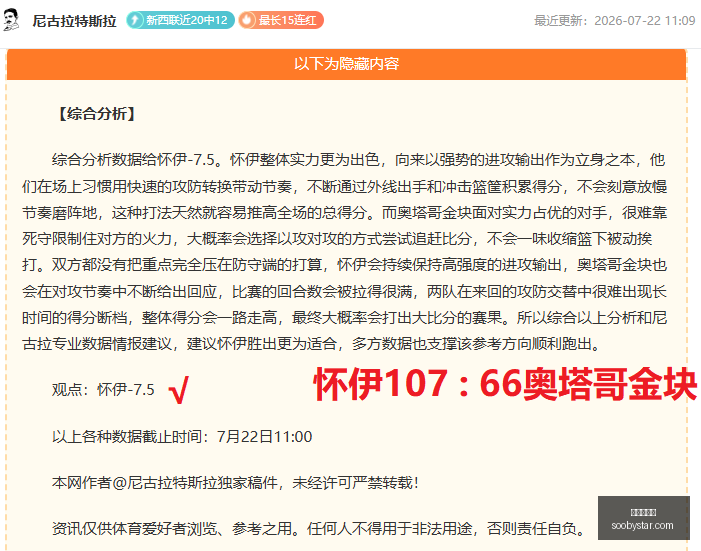This screenshot has height=551, width=701.
Task: Click the 新西联近20中12 badge
Action: pos(180,20)
